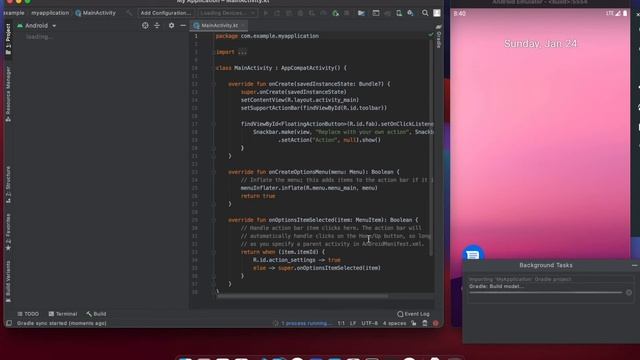
Task: Open Project panel gear options
Action: point(171,25)
